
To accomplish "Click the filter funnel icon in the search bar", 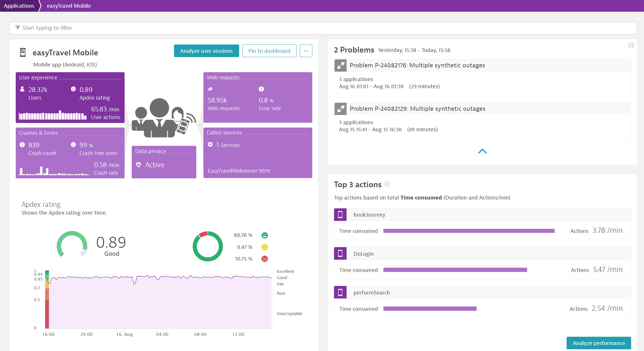I will (18, 28).
